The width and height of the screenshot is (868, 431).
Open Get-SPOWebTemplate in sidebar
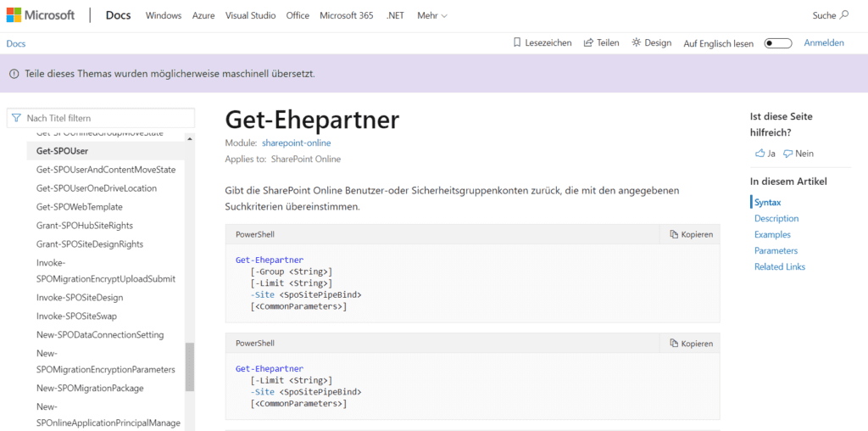click(x=79, y=207)
